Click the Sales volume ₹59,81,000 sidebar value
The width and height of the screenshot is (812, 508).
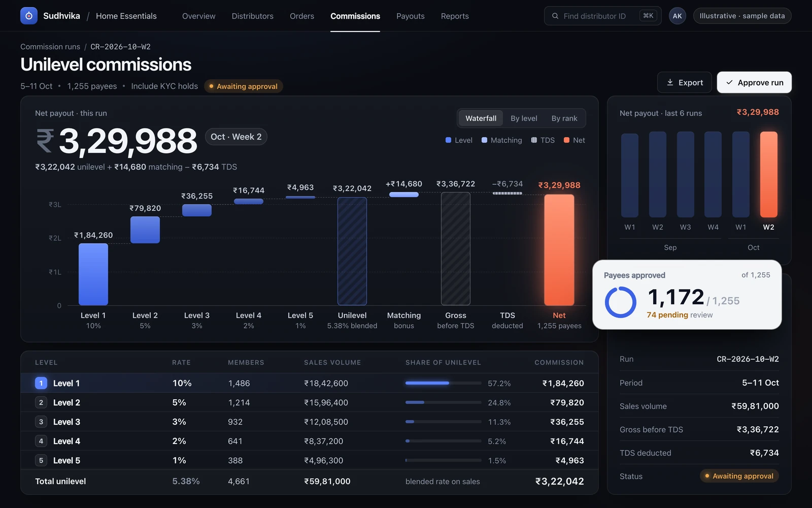tap(755, 406)
